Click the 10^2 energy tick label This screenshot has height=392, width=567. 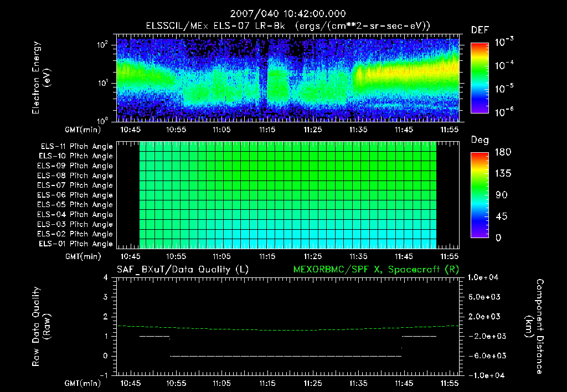[102, 45]
